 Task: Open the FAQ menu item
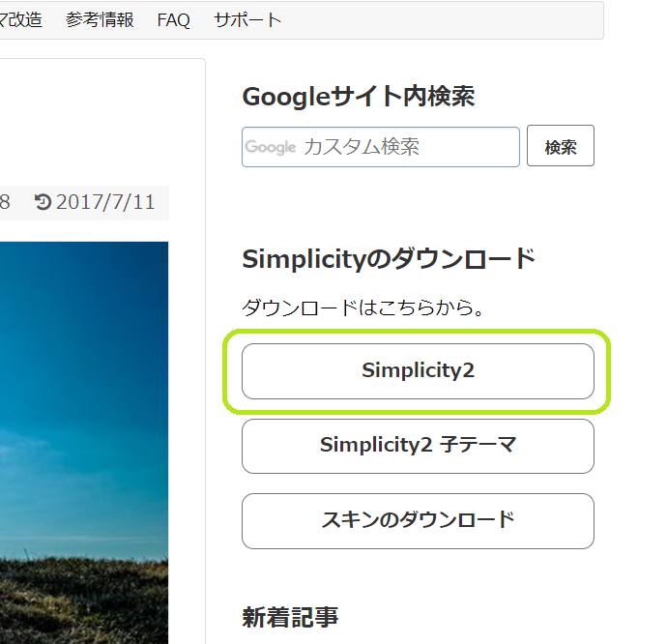[x=173, y=20]
